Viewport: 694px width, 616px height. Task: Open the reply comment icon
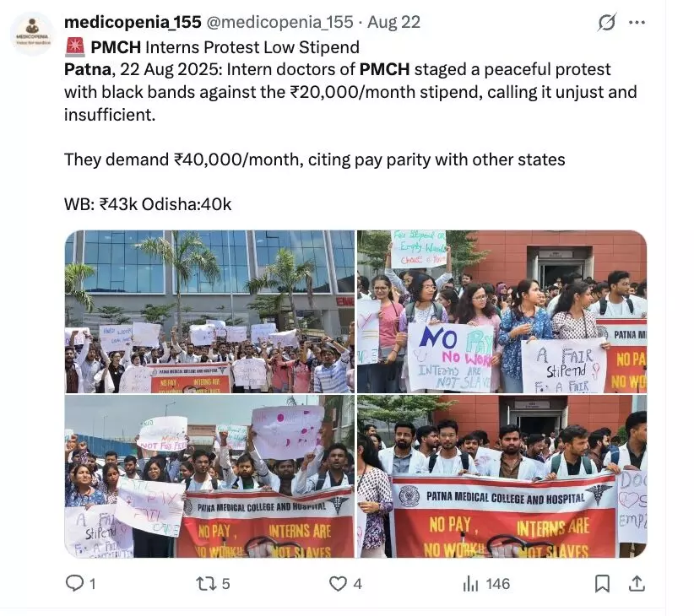pos(74,583)
